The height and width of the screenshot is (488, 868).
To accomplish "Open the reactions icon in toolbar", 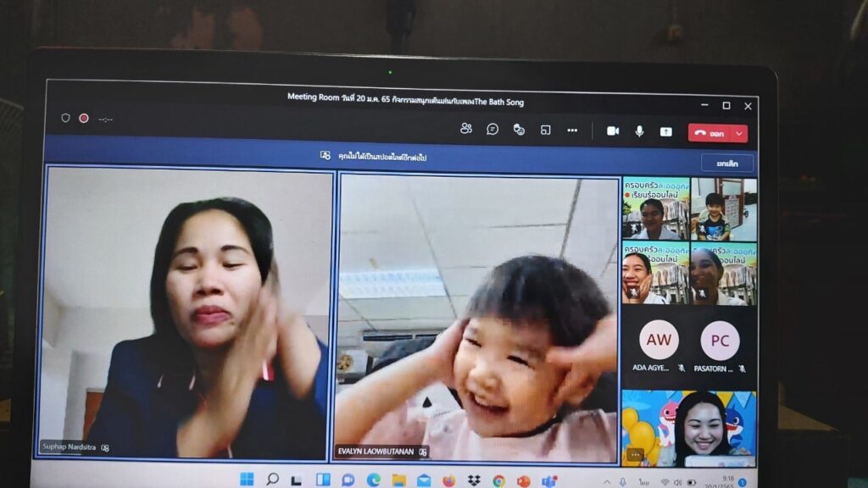I will tap(519, 130).
